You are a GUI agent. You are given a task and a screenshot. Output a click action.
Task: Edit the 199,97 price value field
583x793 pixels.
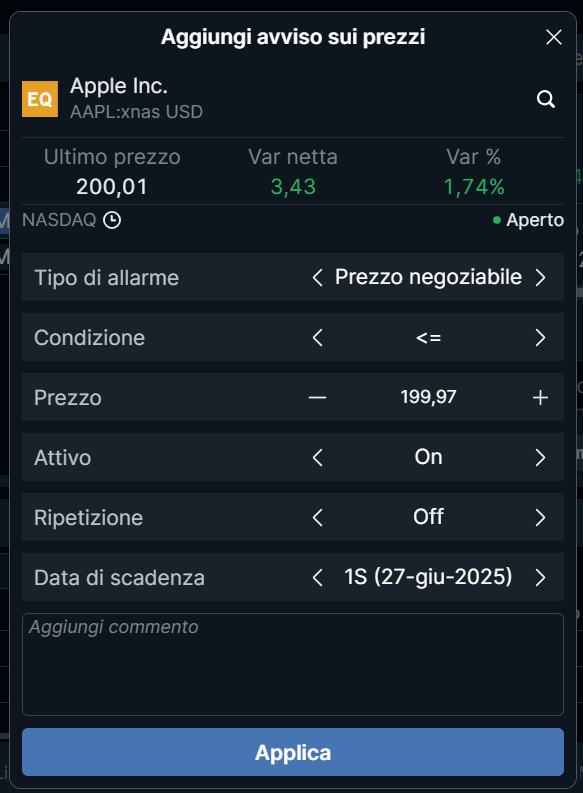428,397
